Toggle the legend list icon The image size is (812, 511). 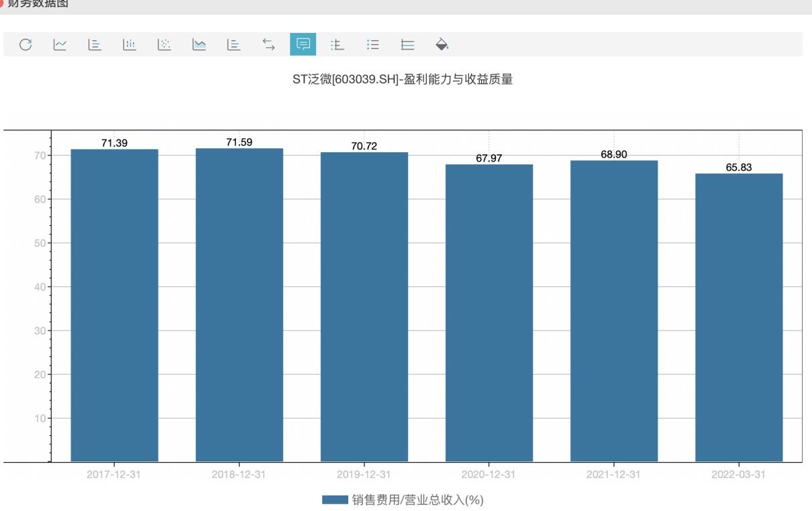pyautogui.click(x=373, y=45)
